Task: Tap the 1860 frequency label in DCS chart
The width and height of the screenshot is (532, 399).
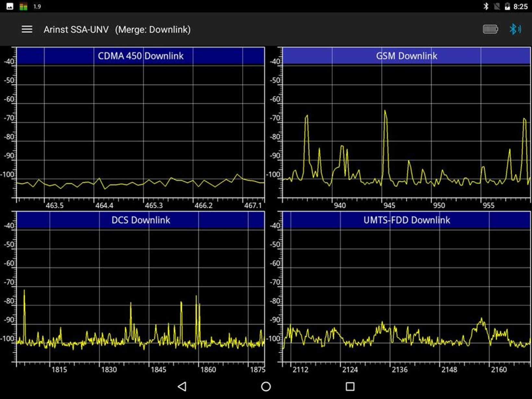Action: tap(208, 369)
